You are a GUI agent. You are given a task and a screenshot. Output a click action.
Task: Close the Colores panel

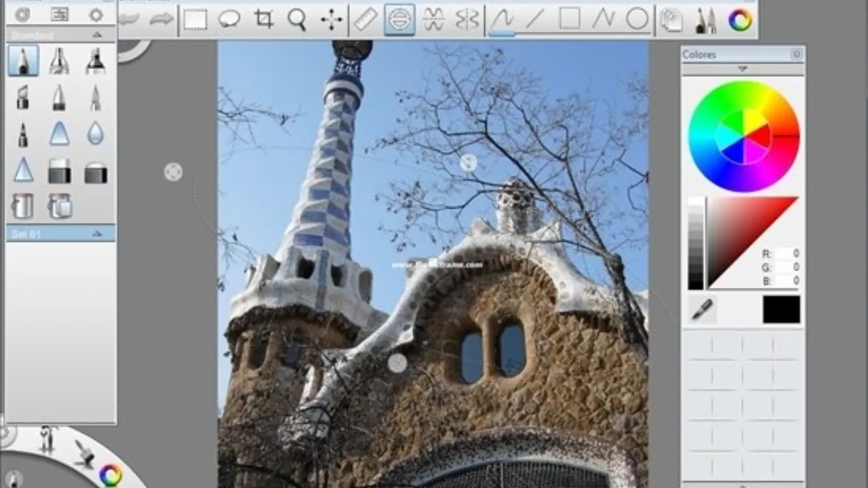pos(797,54)
